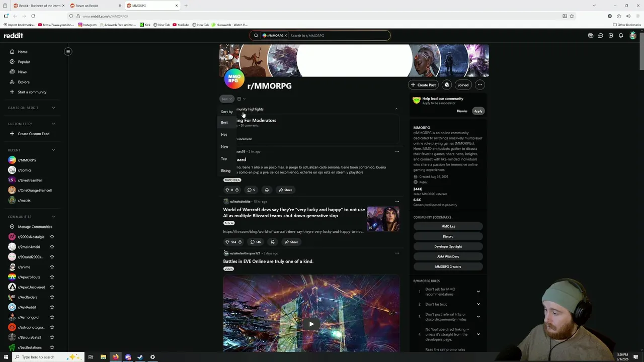Screen dimensions: 644x362
Task: Collapse the left navigation sidebar button
Action: [68, 51]
